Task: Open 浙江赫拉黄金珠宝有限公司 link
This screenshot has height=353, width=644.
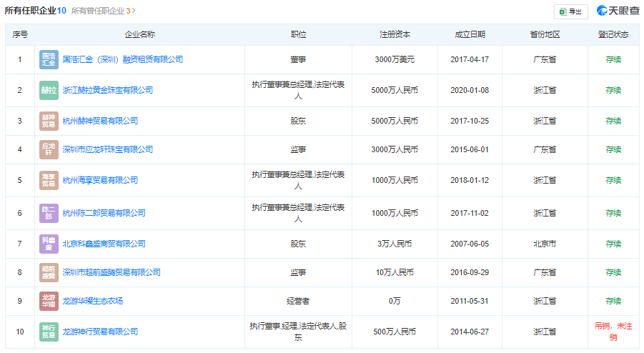Action: click(x=108, y=90)
